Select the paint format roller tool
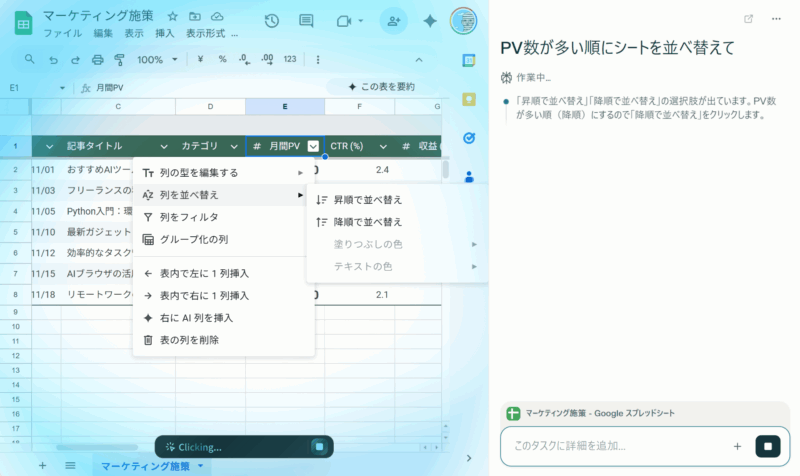The image size is (800, 476). [x=120, y=59]
